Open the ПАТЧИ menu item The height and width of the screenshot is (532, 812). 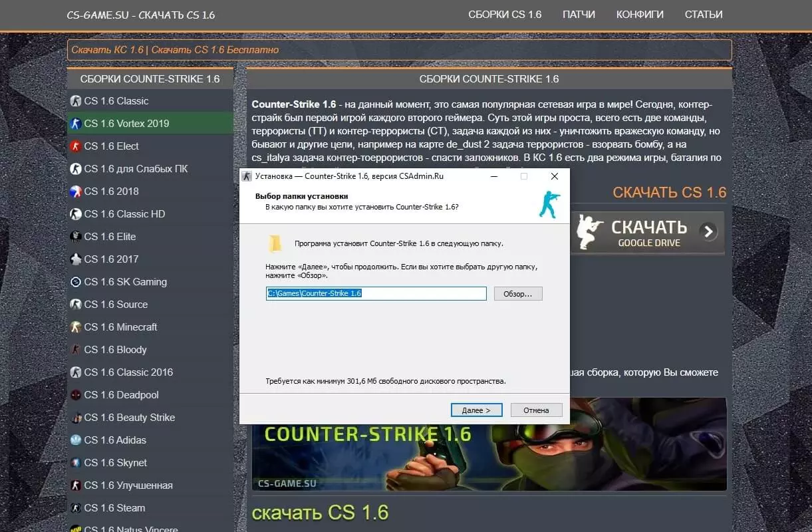tap(579, 15)
